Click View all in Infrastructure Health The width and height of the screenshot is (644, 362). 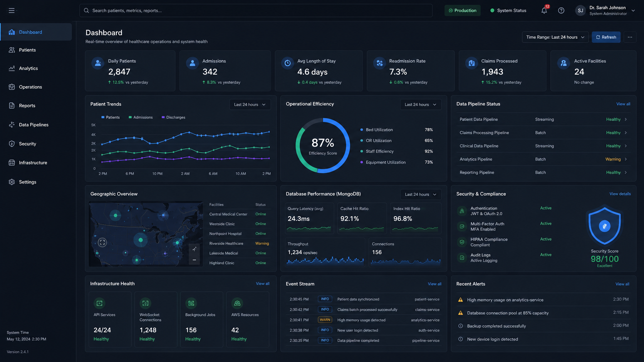263,284
